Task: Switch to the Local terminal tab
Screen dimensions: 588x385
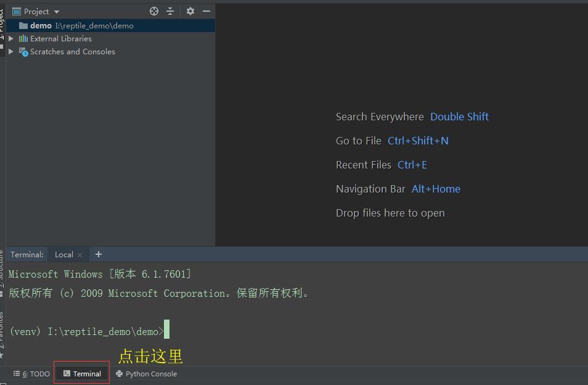Action: click(63, 254)
